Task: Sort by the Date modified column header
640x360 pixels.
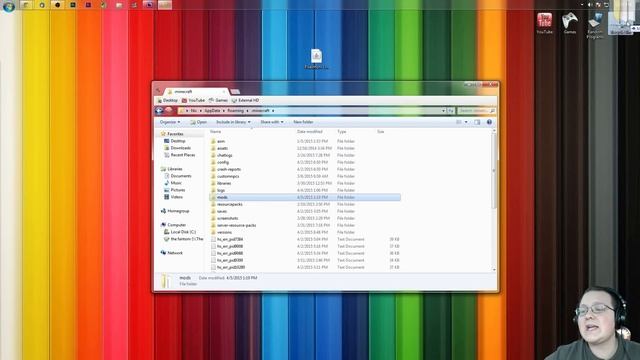Action: point(310,132)
